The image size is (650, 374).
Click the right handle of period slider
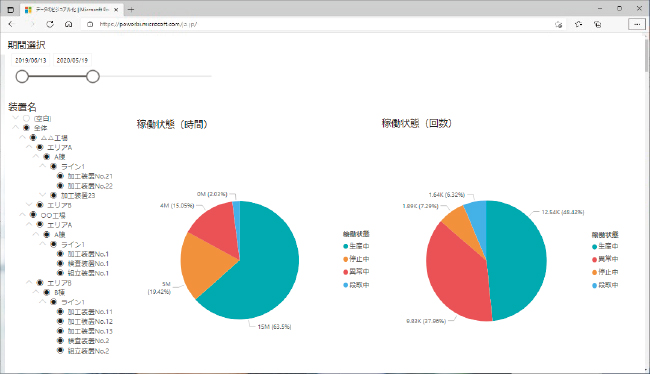93,77
